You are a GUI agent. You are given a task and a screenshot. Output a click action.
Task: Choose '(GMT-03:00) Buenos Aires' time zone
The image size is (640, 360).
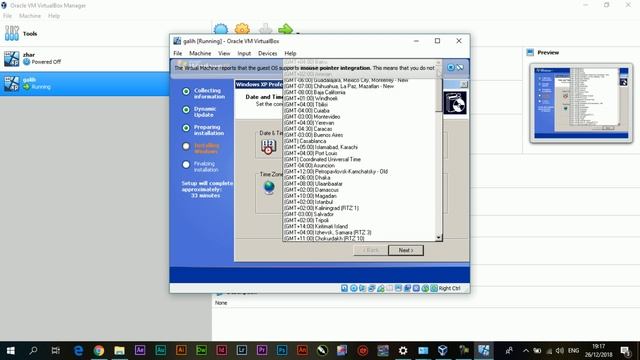(313, 135)
